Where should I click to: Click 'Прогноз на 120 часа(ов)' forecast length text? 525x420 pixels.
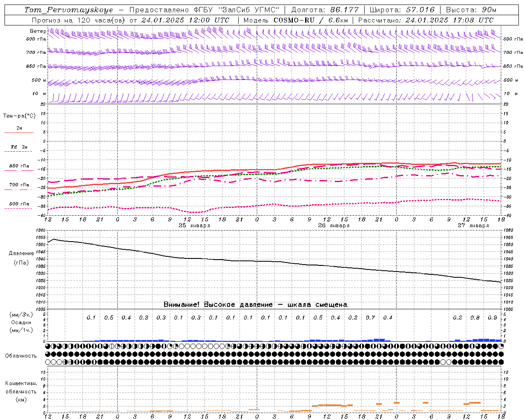(78, 20)
